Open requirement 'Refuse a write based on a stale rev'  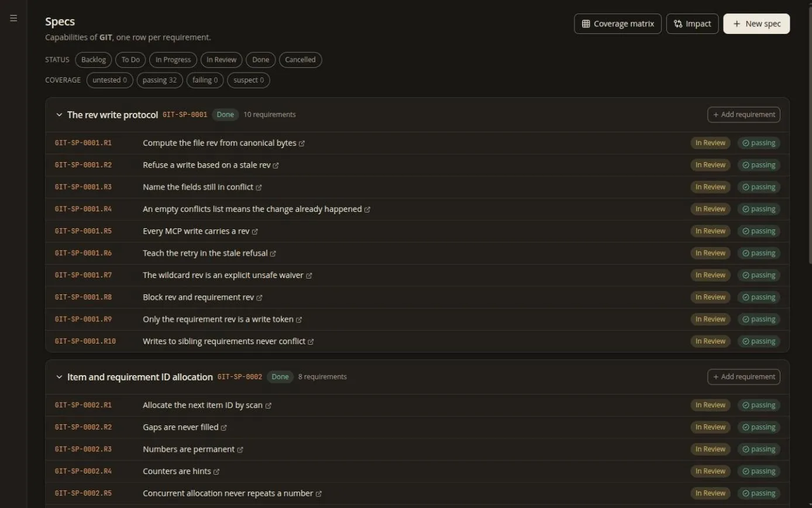click(x=207, y=165)
